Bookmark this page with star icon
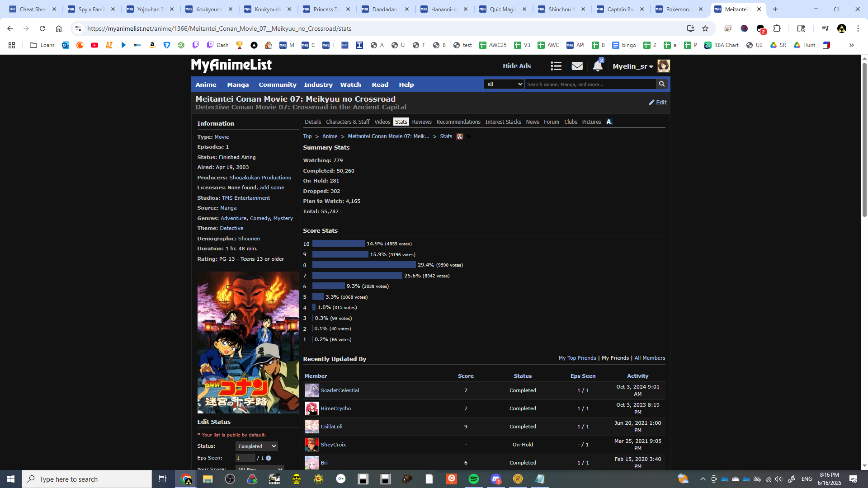The height and width of the screenshot is (488, 868). (x=705, y=28)
